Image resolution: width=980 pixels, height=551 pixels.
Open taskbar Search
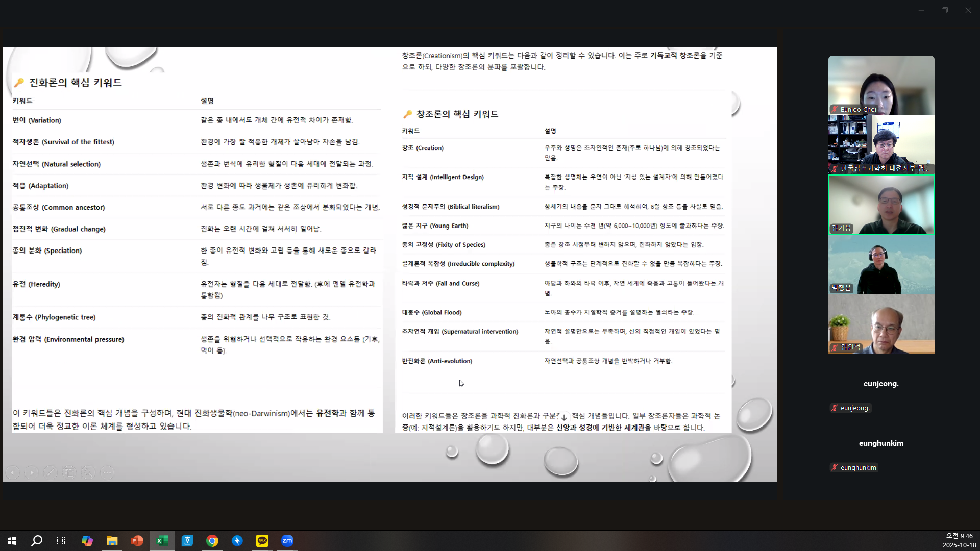tap(37, 541)
